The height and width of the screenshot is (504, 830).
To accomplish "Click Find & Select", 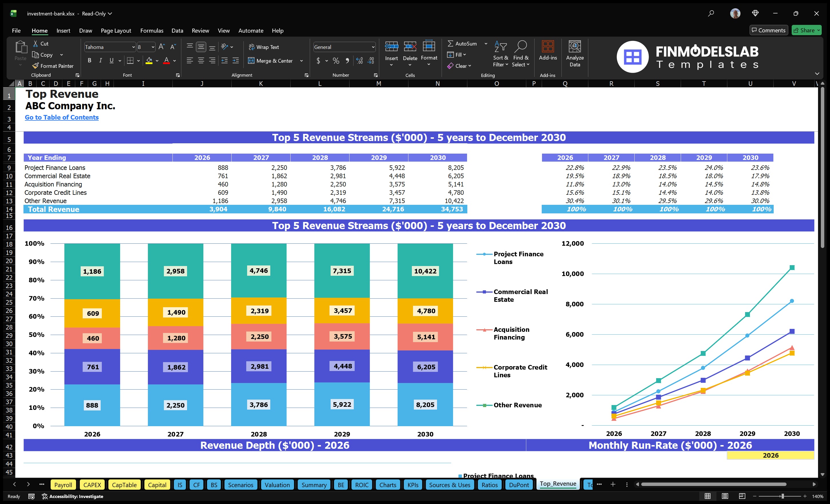I will 521,54.
